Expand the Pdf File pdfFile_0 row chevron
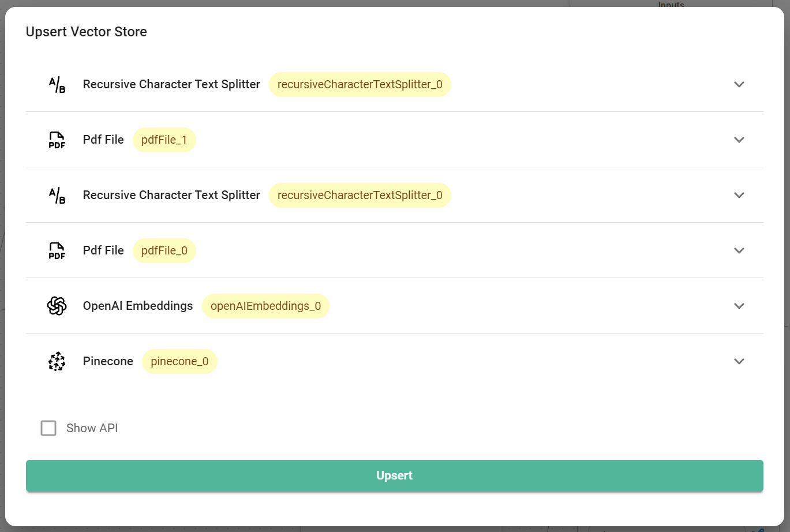This screenshot has height=532, width=790. [x=739, y=250]
